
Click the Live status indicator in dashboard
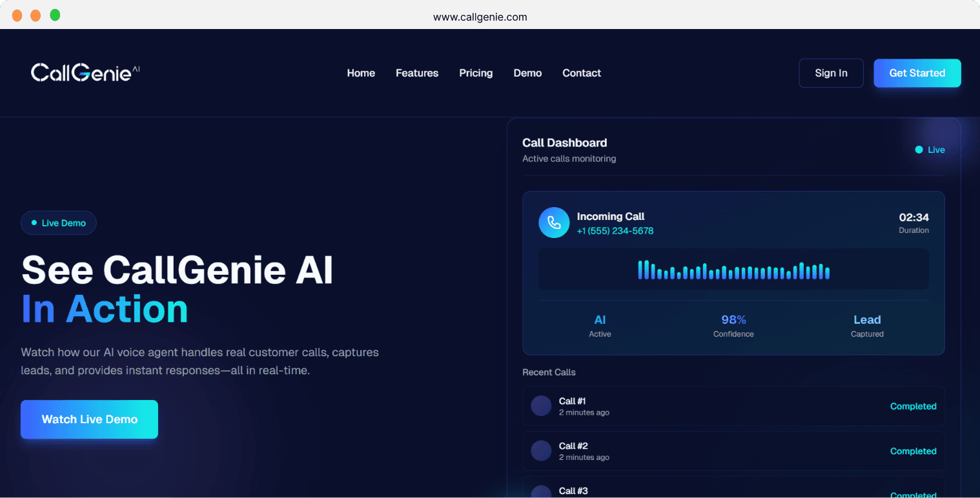coord(930,150)
